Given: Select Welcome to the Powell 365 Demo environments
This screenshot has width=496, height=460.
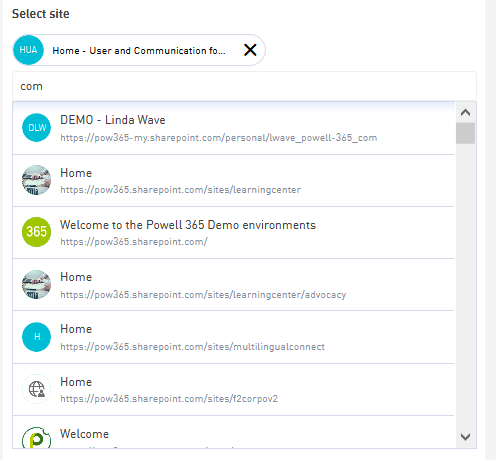Looking at the screenshot, I should [233, 233].
